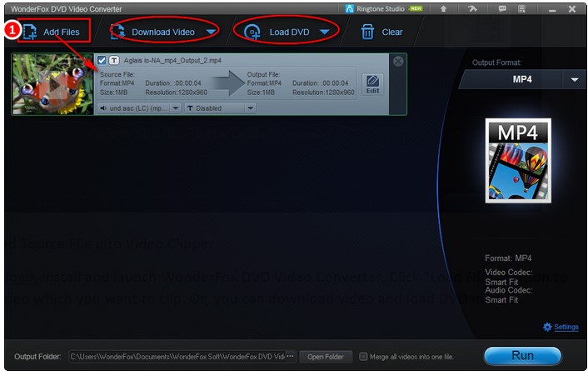Viewport: 588px width, 371px height.
Task: Click the Edit button for the video
Action: coord(372,84)
